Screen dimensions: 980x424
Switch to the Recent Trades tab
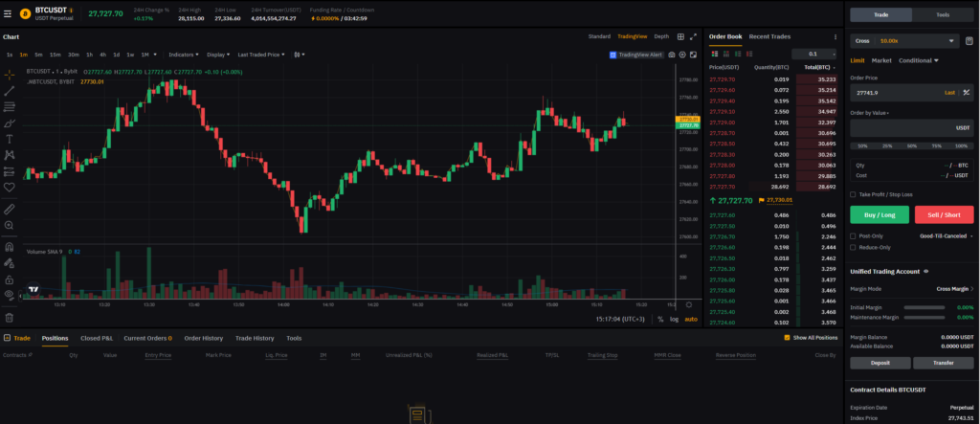(x=769, y=37)
